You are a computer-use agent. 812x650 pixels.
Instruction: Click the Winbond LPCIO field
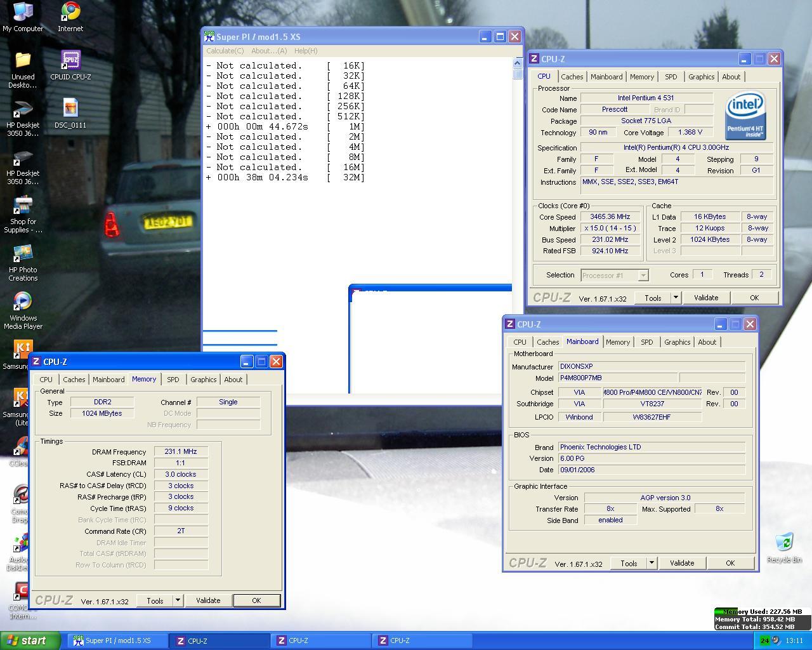pos(579,417)
